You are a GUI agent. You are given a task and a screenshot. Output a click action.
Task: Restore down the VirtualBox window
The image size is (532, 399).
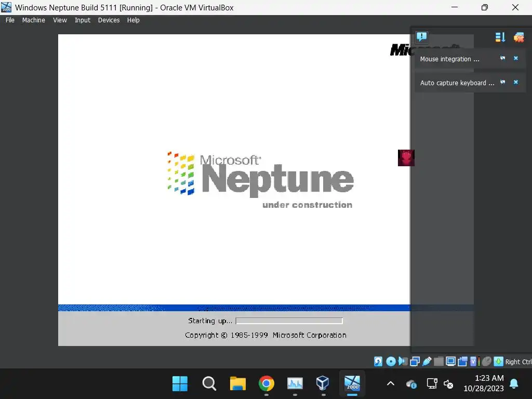pos(485,7)
